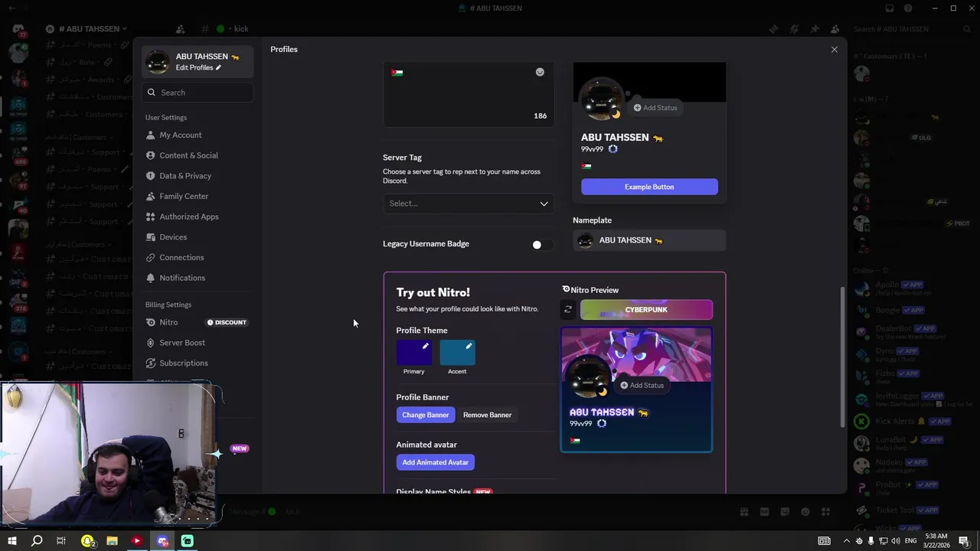Click Add Animated Avatar button

pos(435,462)
